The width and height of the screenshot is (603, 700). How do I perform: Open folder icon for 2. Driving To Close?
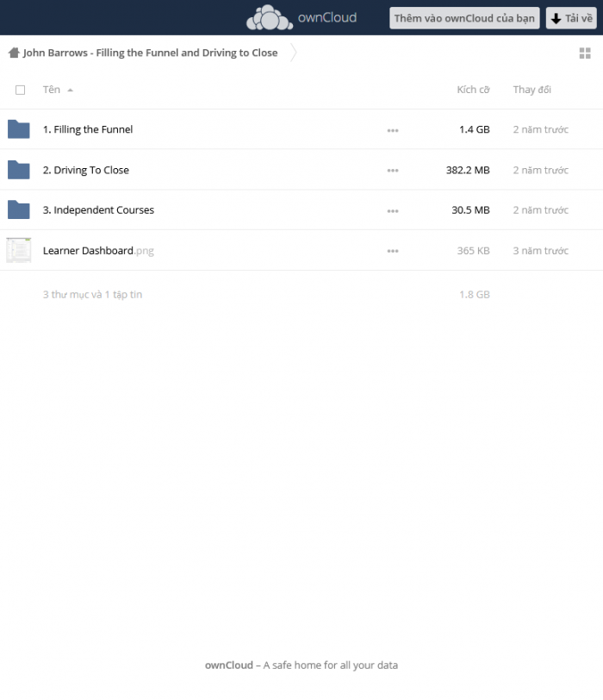coord(19,170)
